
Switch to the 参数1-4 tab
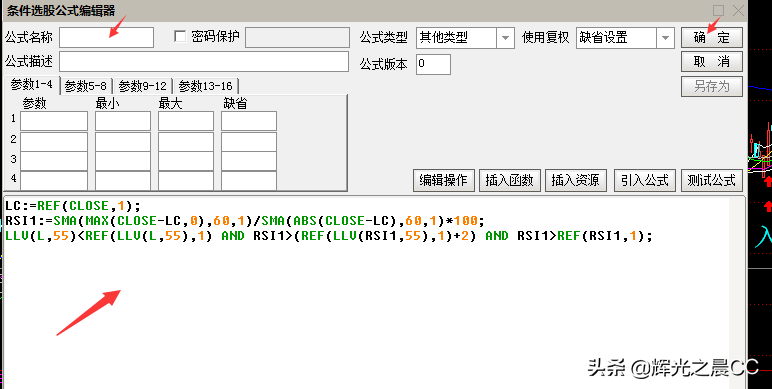(x=32, y=85)
